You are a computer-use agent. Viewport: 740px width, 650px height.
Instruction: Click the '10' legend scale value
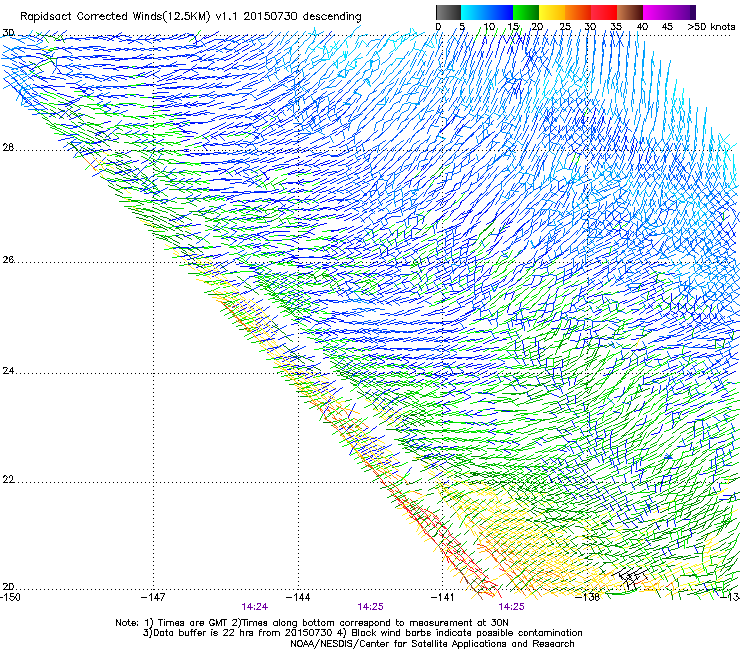489,27
